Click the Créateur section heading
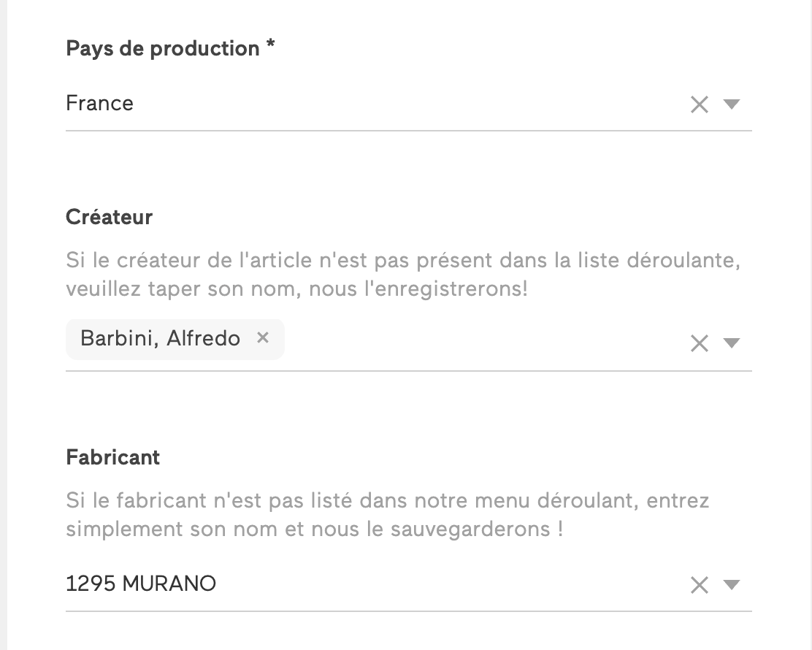The width and height of the screenshot is (812, 650). pyautogui.click(x=109, y=217)
